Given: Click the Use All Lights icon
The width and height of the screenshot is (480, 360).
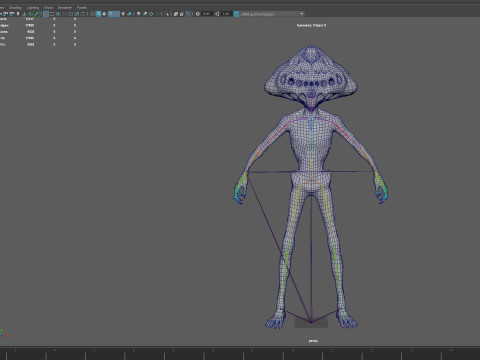Looking at the screenshot, I should coord(123,14).
